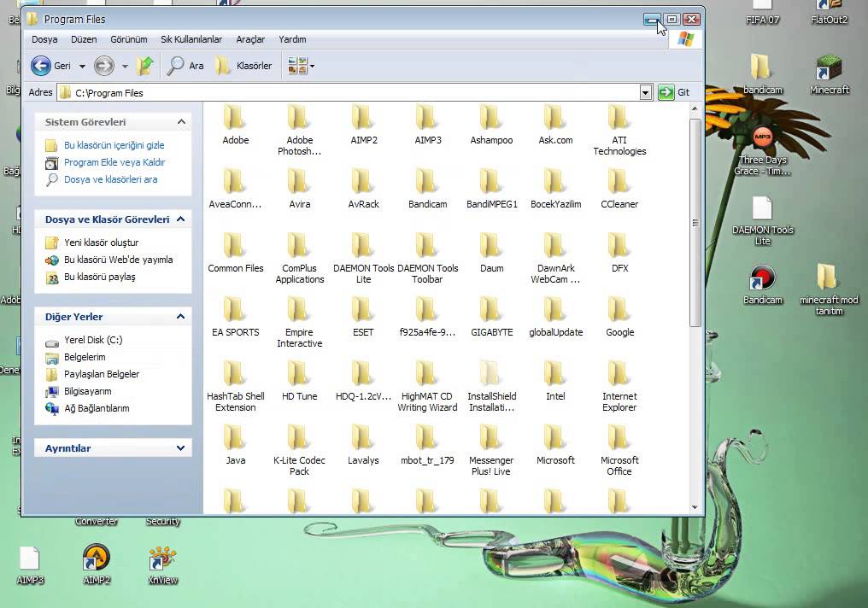Select the AIMP2 desktop shortcut

pos(97,564)
